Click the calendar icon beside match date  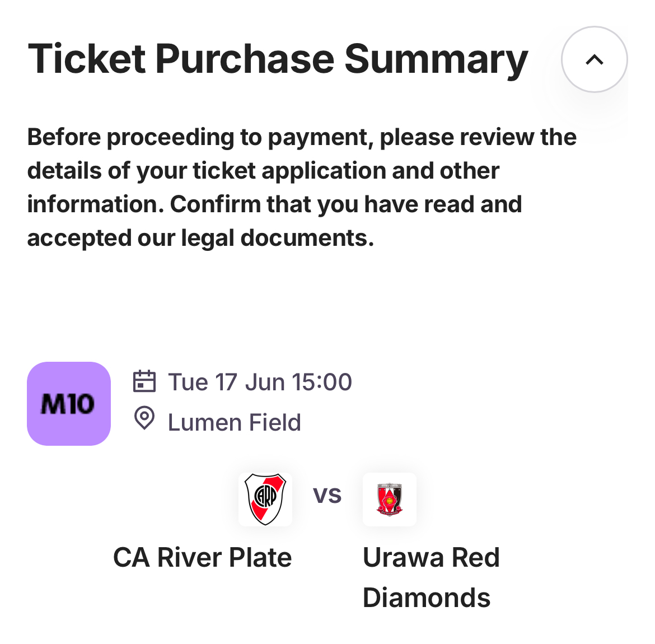144,382
